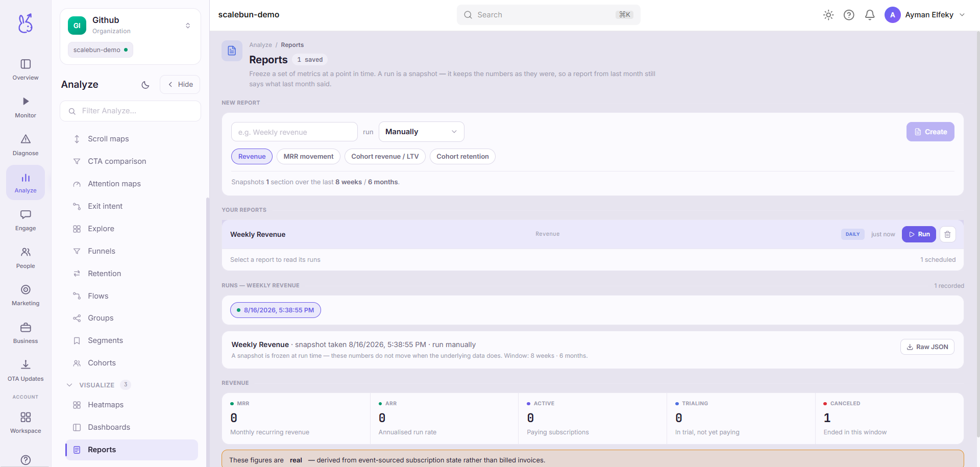
Task: Open Heatmaps under Visualize
Action: [x=132, y=405]
